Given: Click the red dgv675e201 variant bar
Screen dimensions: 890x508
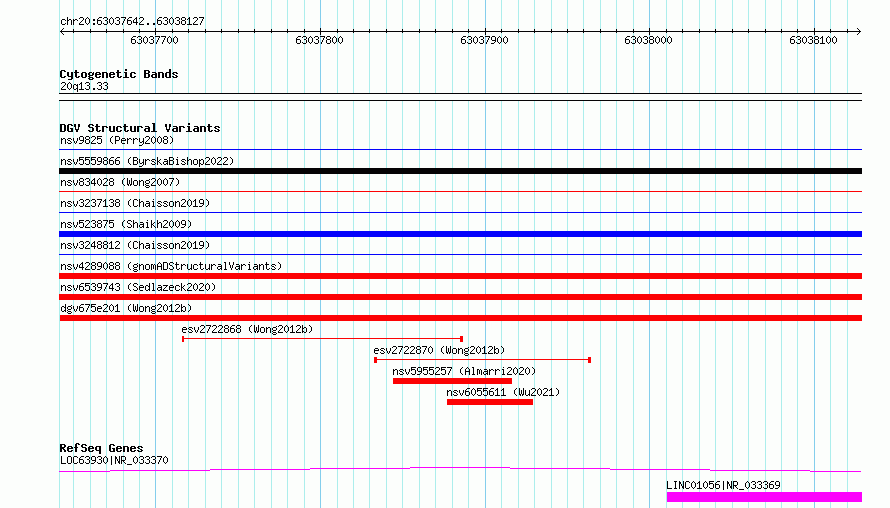Looking at the screenshot, I should [460, 318].
